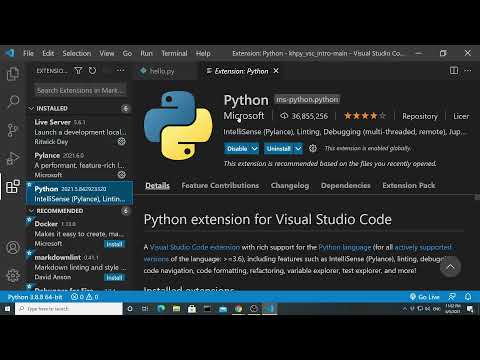Select the Details tab
This screenshot has height=360, width=480.
(x=157, y=185)
